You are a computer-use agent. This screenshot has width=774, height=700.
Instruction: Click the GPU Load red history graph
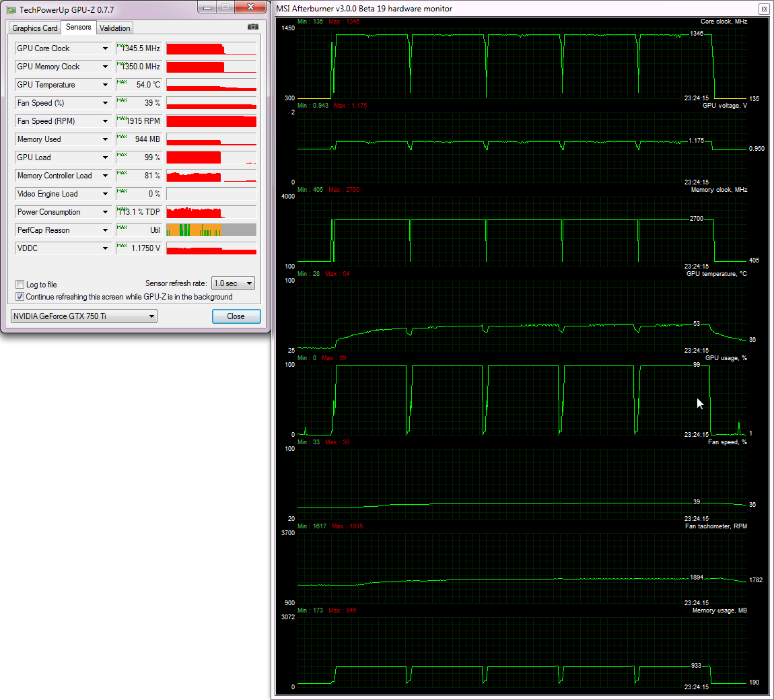click(211, 157)
